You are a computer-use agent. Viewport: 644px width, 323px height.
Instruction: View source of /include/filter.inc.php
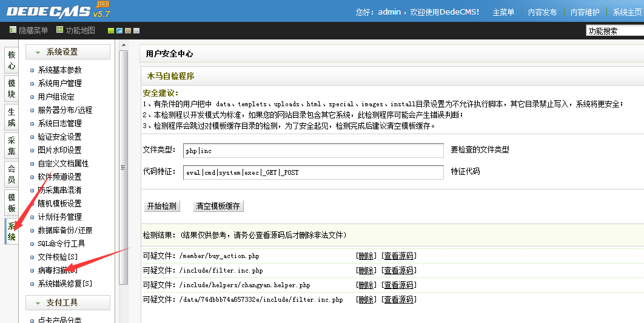398,270
